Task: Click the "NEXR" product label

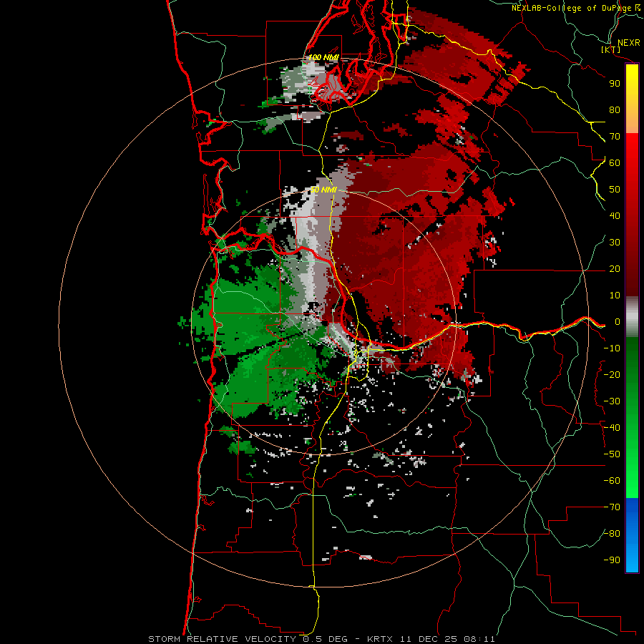Action: pos(628,43)
